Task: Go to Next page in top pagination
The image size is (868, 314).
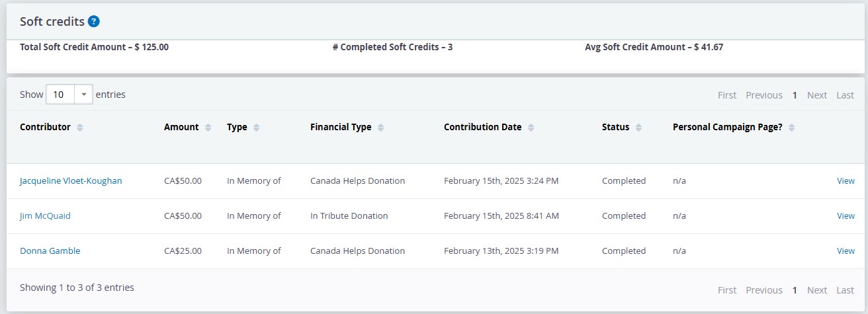Action: pos(817,95)
